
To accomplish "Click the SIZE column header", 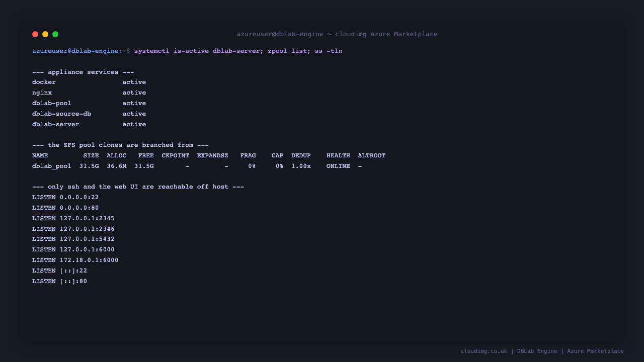I will [x=91, y=156].
